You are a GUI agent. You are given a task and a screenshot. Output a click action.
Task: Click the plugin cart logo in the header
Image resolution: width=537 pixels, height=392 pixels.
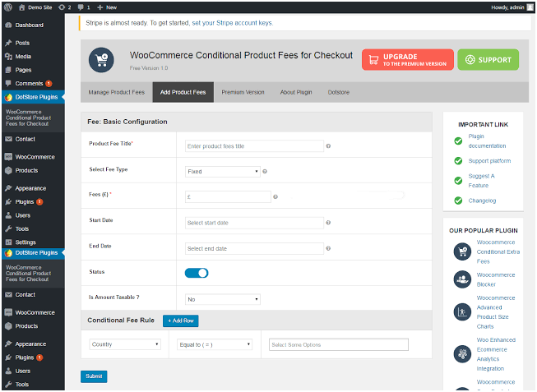(x=101, y=60)
